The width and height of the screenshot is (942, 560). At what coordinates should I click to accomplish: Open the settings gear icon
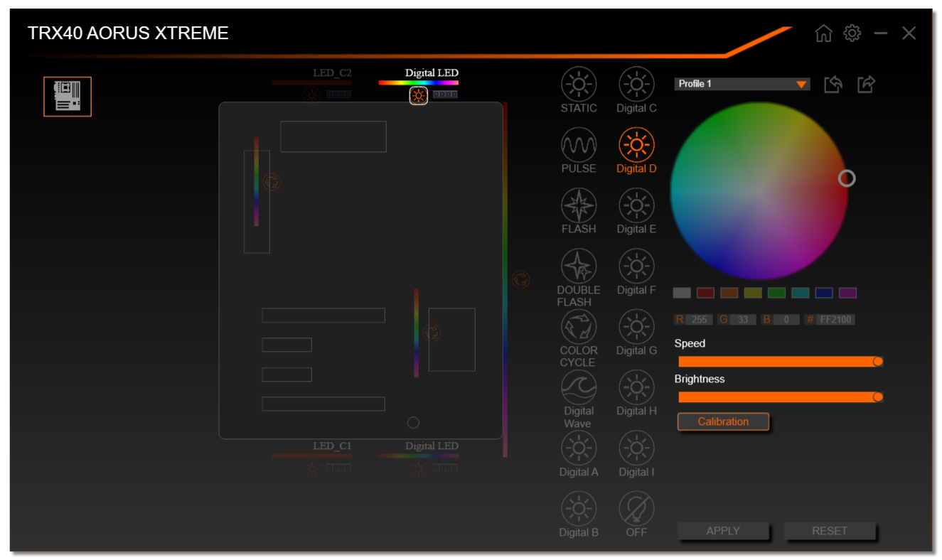click(x=852, y=33)
